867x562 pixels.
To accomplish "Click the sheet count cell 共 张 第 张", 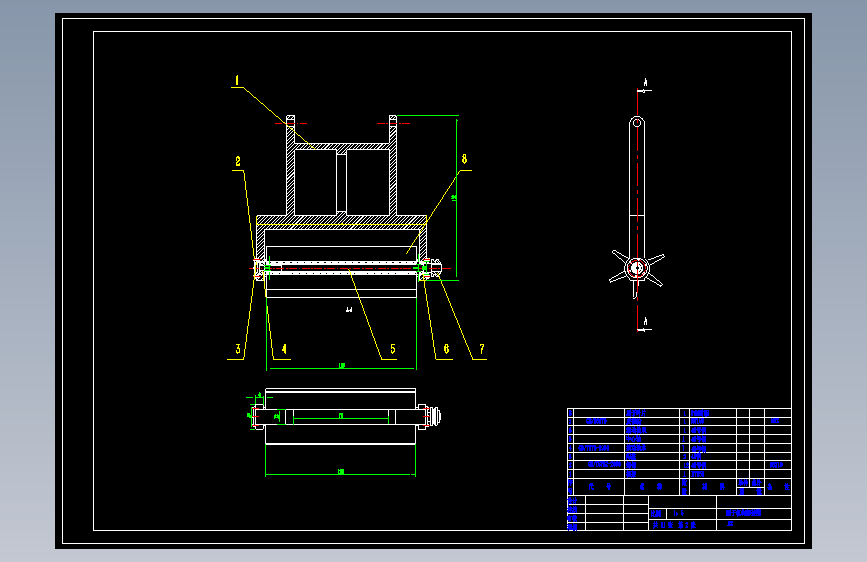I will click(x=674, y=525).
